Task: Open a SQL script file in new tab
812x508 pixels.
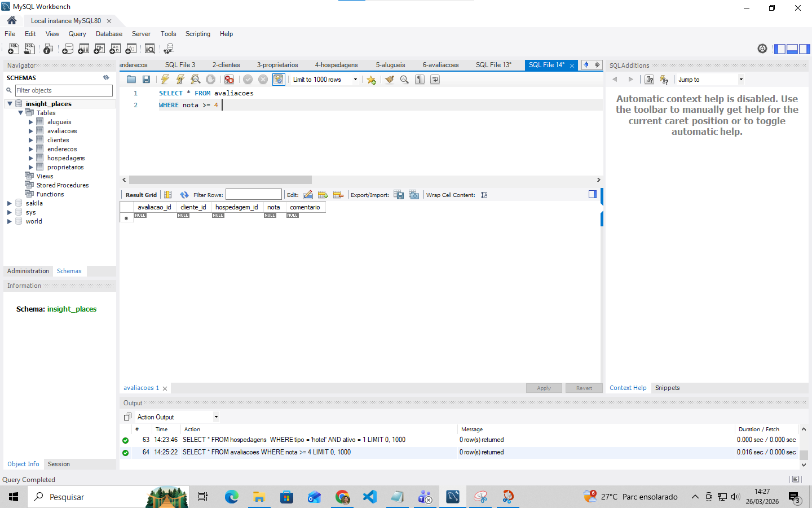Action: [29, 49]
